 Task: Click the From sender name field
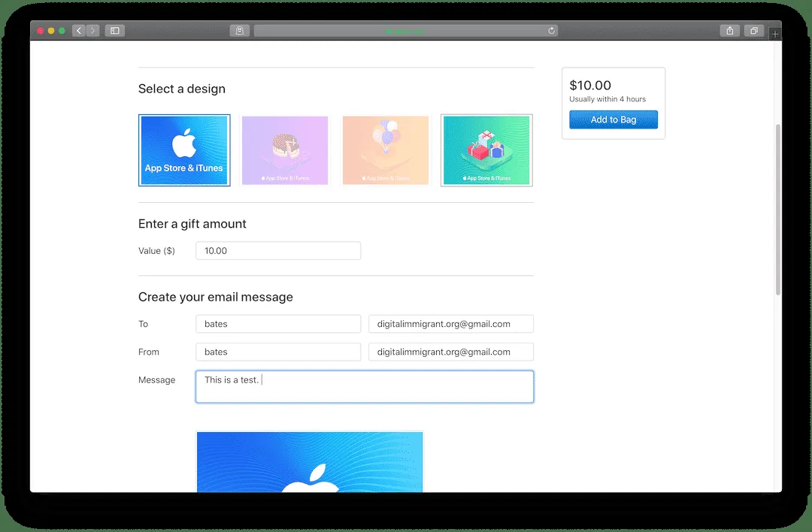click(x=278, y=352)
